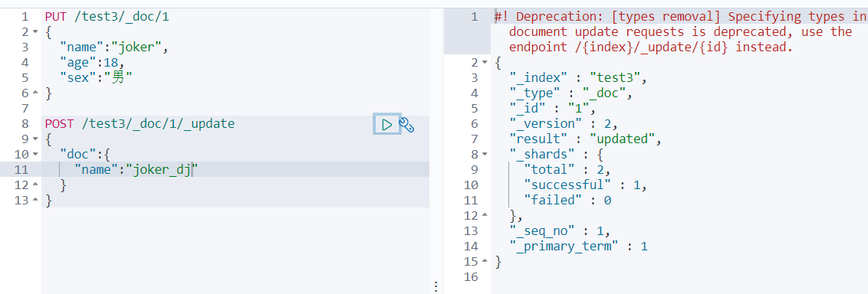The width and height of the screenshot is (868, 294).
Task: Click the pane divider handle dots
Action: [436, 286]
